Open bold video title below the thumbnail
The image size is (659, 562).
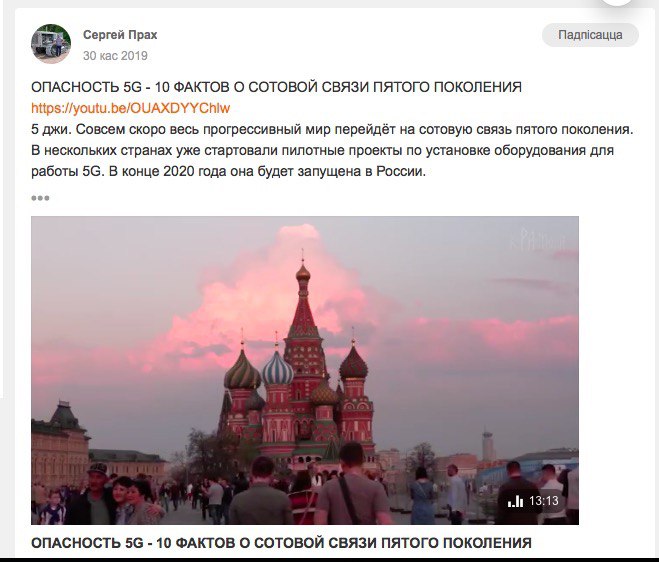coord(281,543)
